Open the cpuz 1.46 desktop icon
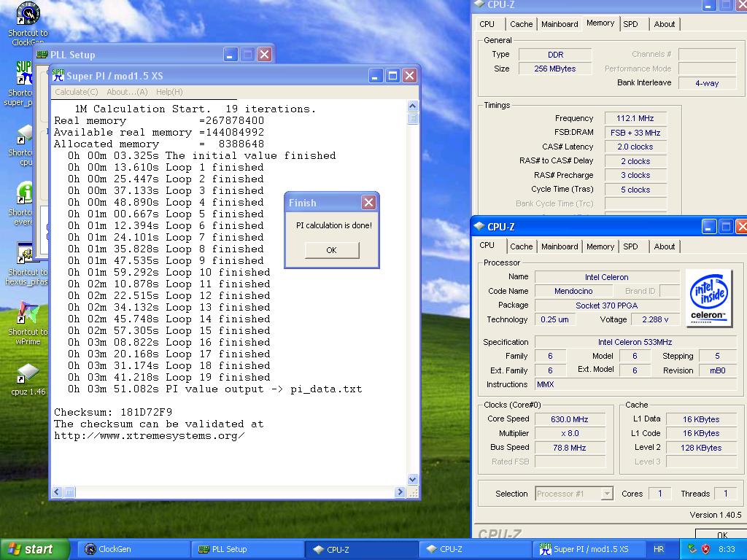Viewport: 747px width, 560px height. [x=28, y=373]
